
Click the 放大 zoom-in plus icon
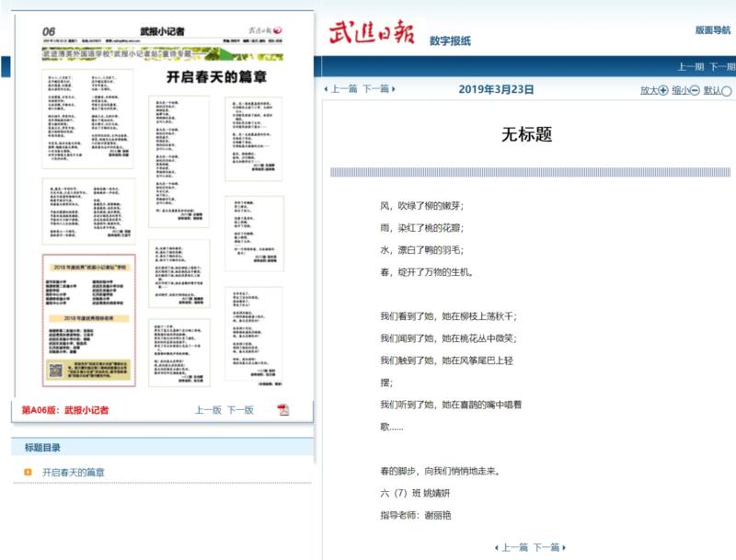663,90
